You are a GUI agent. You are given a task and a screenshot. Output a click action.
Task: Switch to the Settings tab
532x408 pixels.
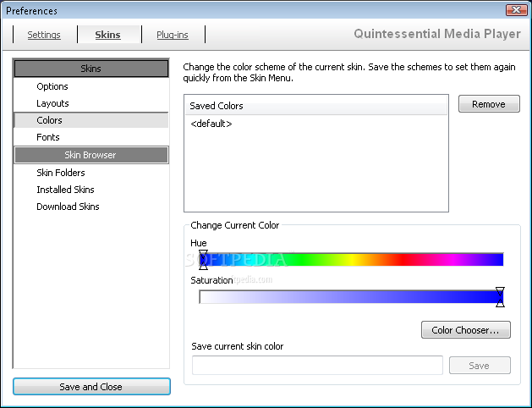44,35
